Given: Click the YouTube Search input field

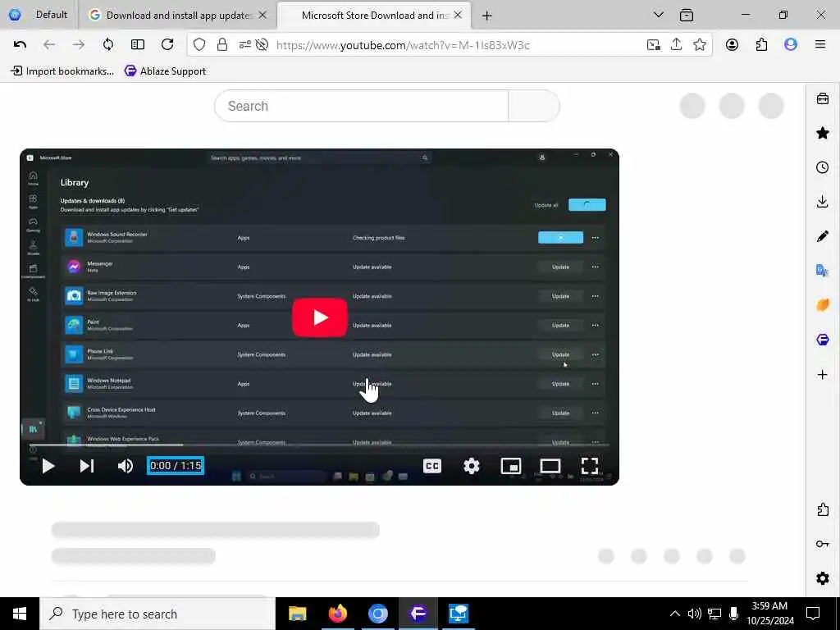Looking at the screenshot, I should (x=361, y=106).
